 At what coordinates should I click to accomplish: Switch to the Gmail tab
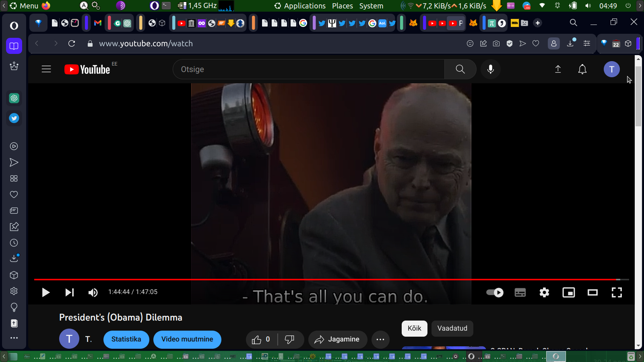tap(98, 23)
